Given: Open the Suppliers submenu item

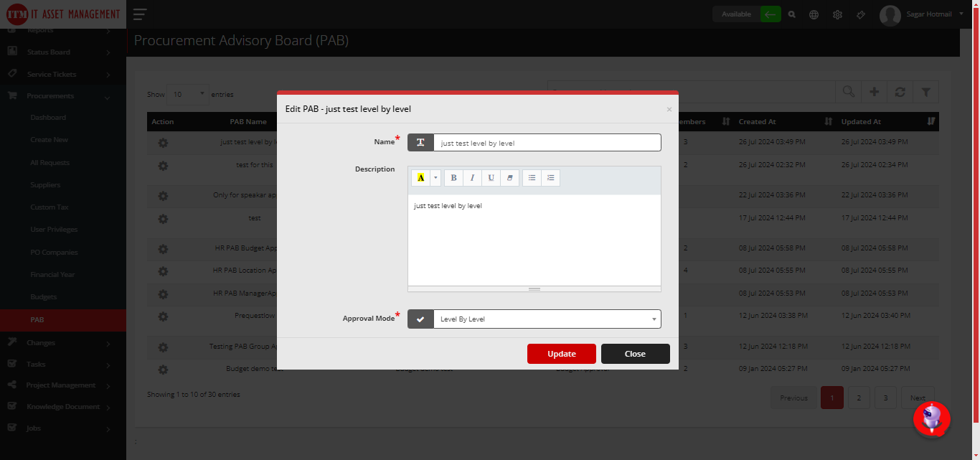Looking at the screenshot, I should point(45,185).
